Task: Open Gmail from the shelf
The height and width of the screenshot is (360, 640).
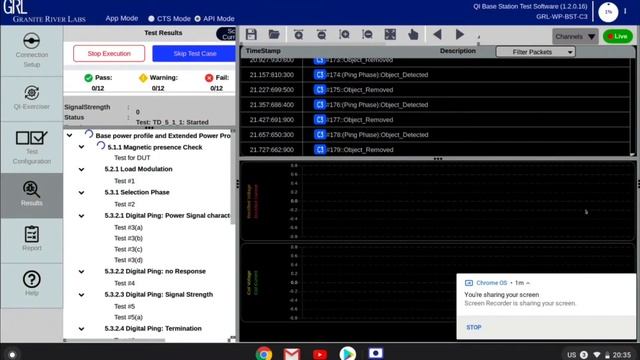Action: pyautogui.click(x=292, y=353)
